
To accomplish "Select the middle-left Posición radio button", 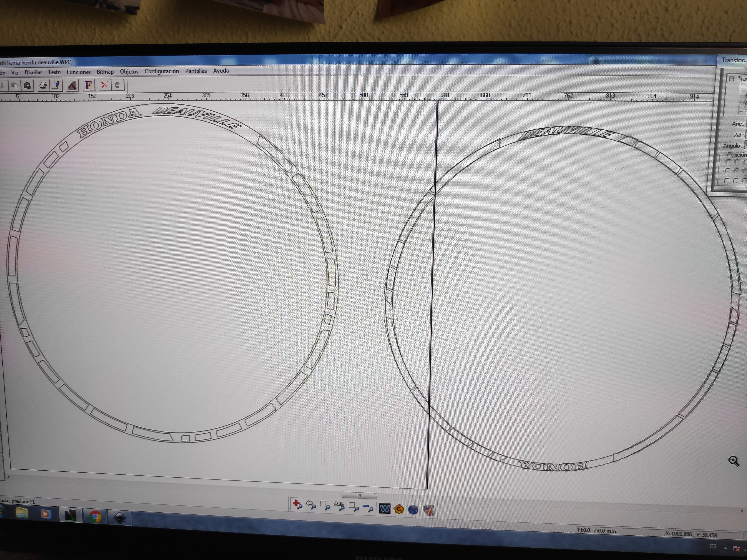I will tap(727, 171).
